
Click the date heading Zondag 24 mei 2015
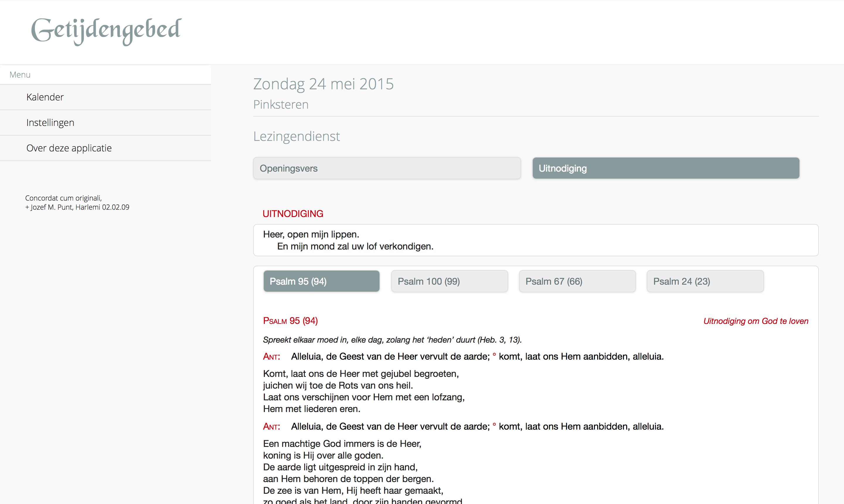click(323, 84)
